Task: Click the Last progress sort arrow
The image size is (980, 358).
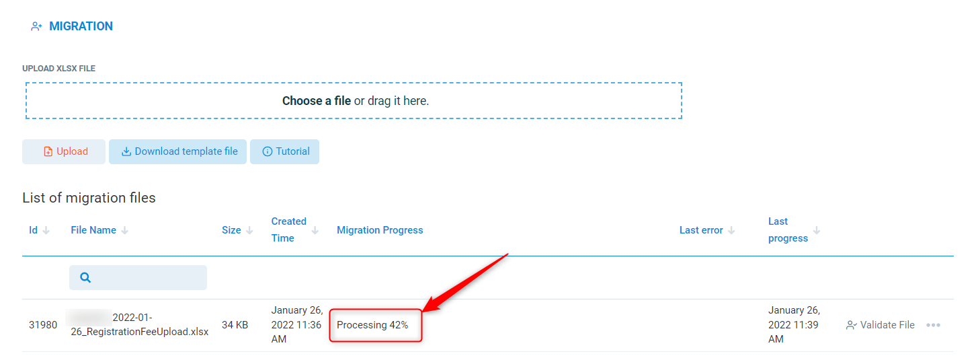Action: click(817, 230)
